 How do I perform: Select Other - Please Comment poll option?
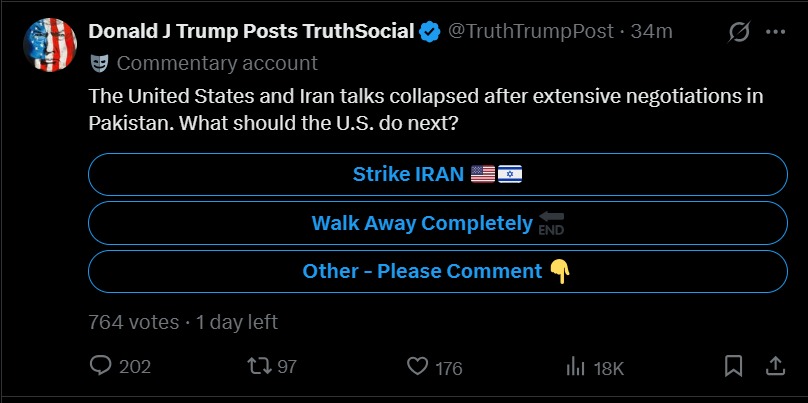(438, 271)
